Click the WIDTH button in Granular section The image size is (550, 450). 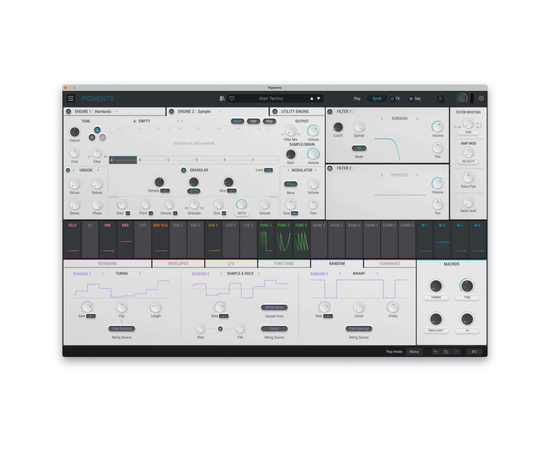242,213
